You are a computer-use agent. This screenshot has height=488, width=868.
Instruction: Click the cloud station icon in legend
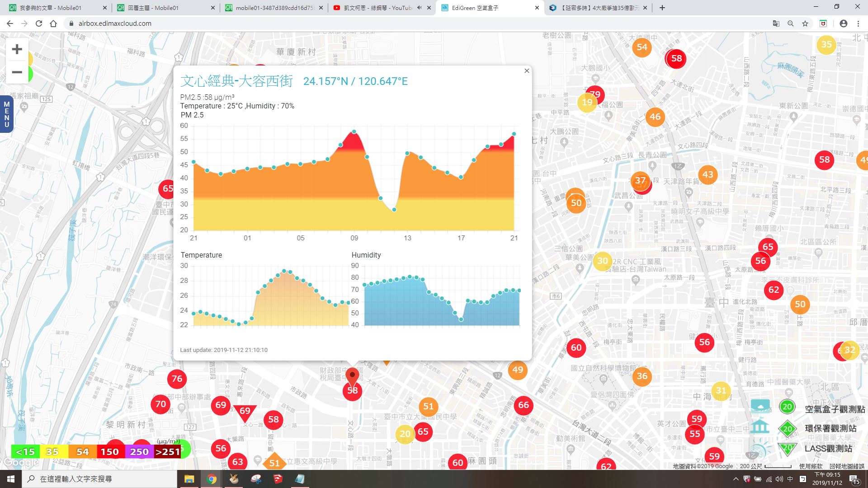pyautogui.click(x=760, y=406)
